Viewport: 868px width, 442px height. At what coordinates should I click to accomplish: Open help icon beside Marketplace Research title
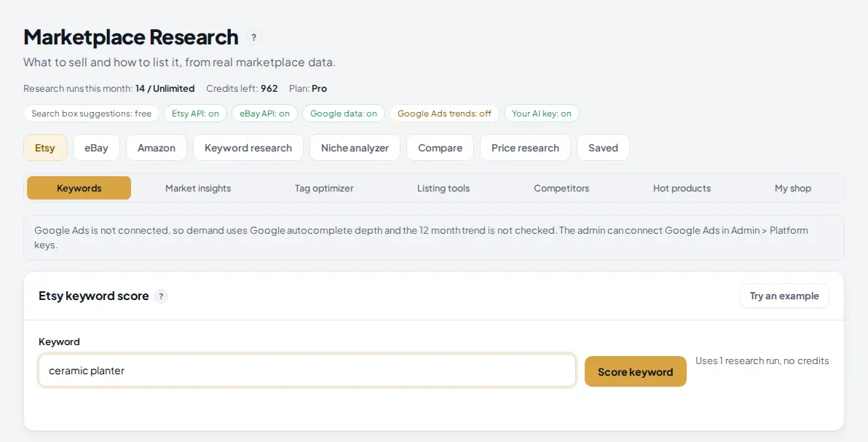tap(253, 38)
